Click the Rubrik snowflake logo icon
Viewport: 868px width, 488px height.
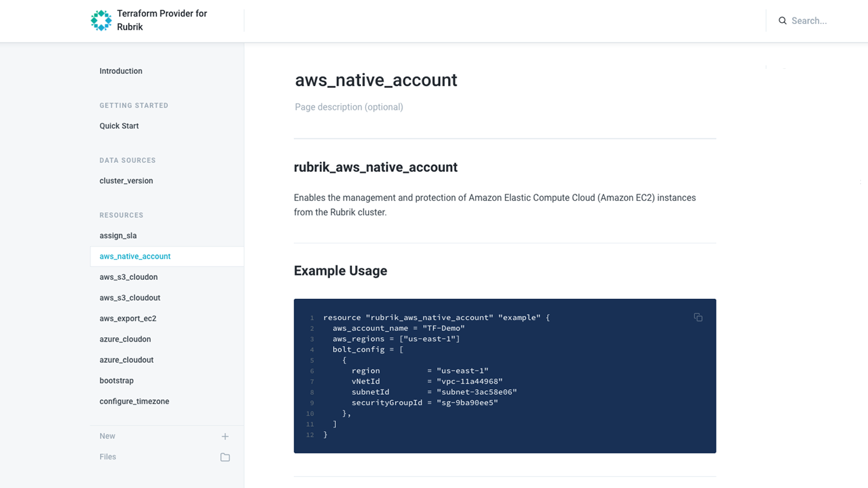[x=101, y=21]
